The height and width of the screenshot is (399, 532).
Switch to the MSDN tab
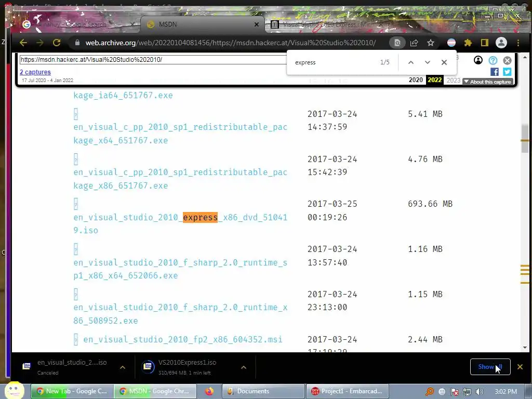coord(202,24)
